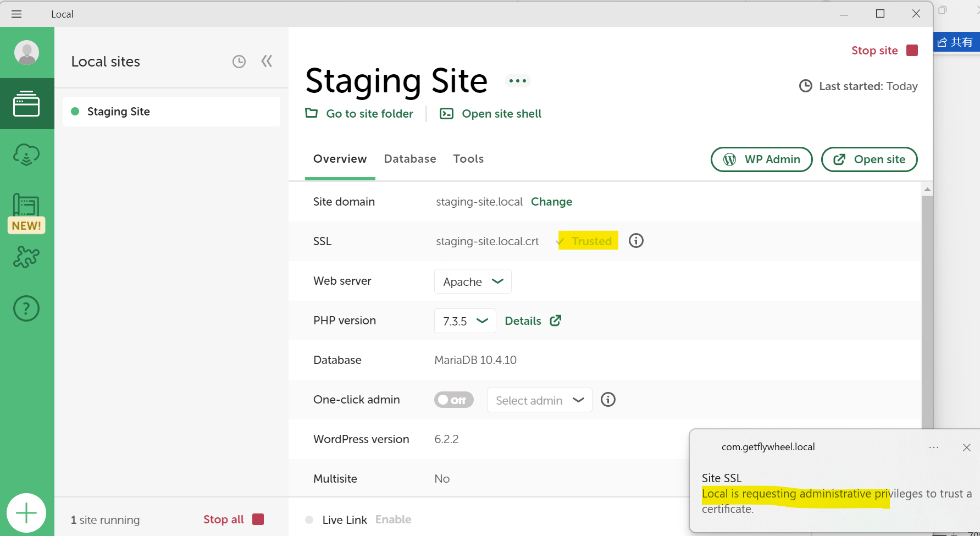Open the Web server Apache dropdown
Viewport: 980px width, 536px height.
click(473, 281)
